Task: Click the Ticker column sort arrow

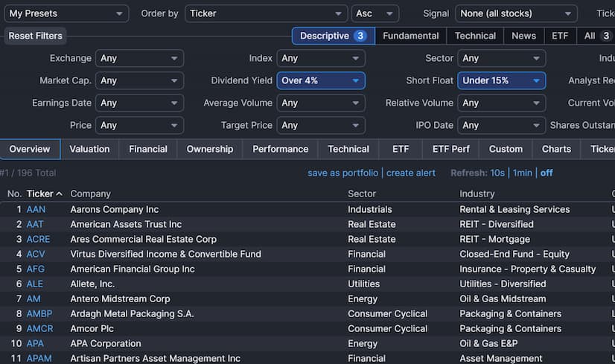Action: click(x=60, y=194)
